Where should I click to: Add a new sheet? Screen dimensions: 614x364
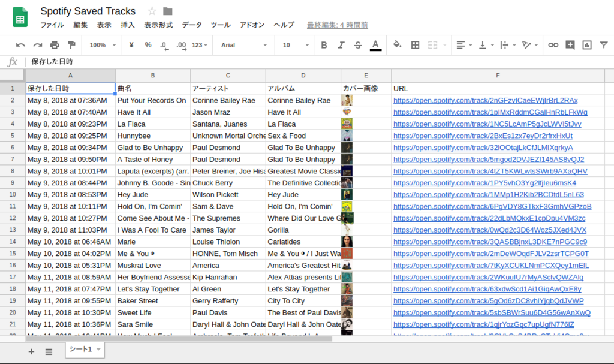[x=31, y=351]
